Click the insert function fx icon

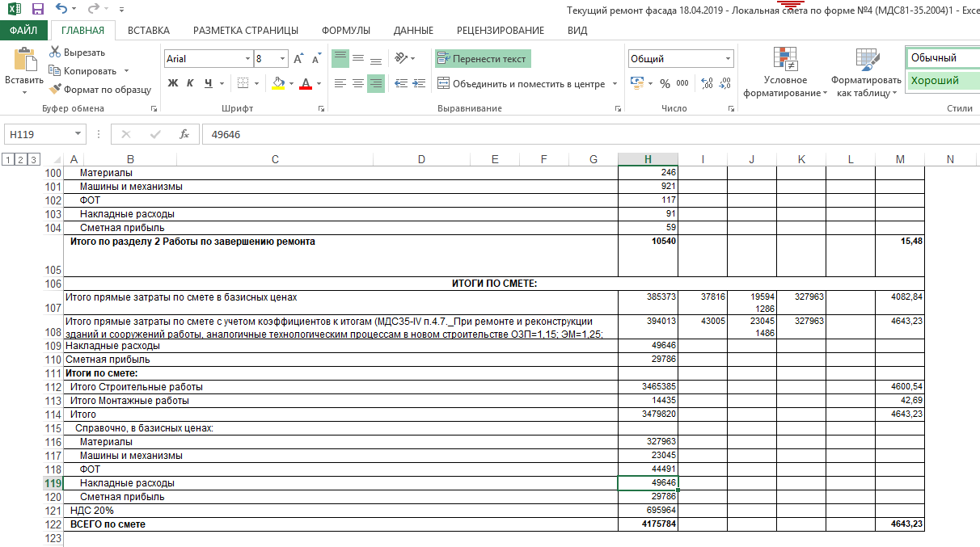184,134
